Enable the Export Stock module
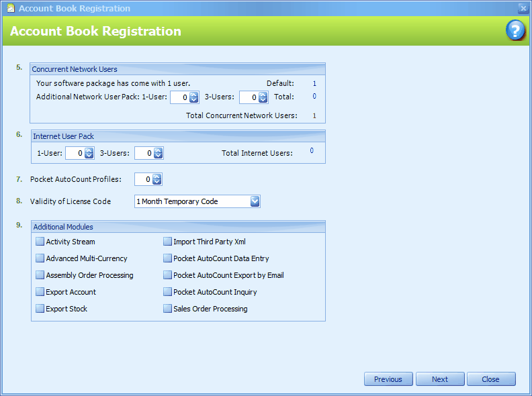This screenshot has width=532, height=396. coord(40,309)
